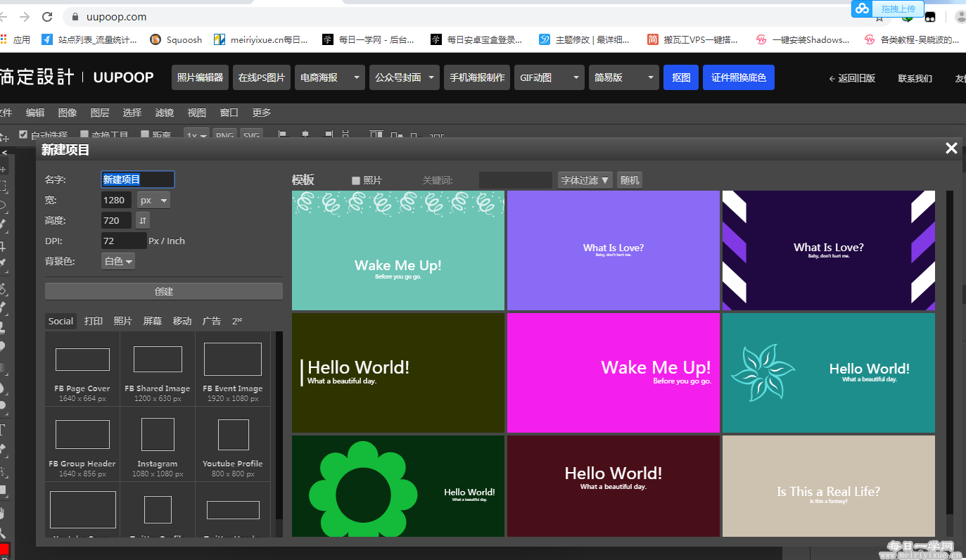Open the 滤镜 menu
The width and height of the screenshot is (966, 560).
click(165, 113)
